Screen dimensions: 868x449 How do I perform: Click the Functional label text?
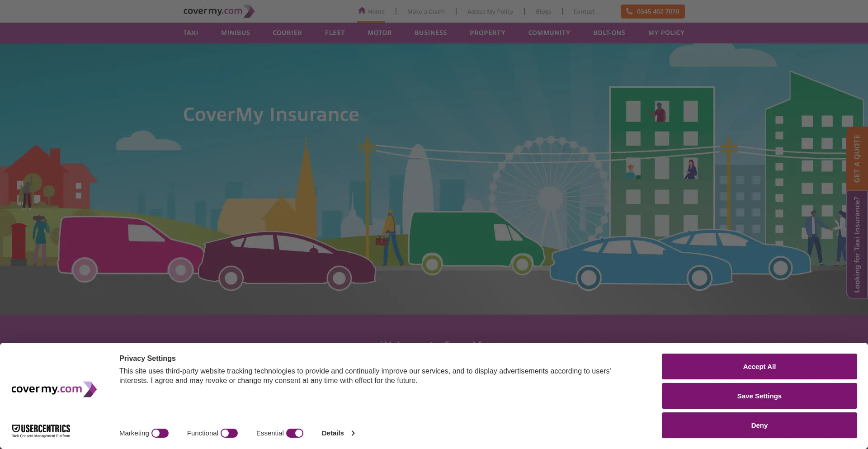tap(203, 433)
